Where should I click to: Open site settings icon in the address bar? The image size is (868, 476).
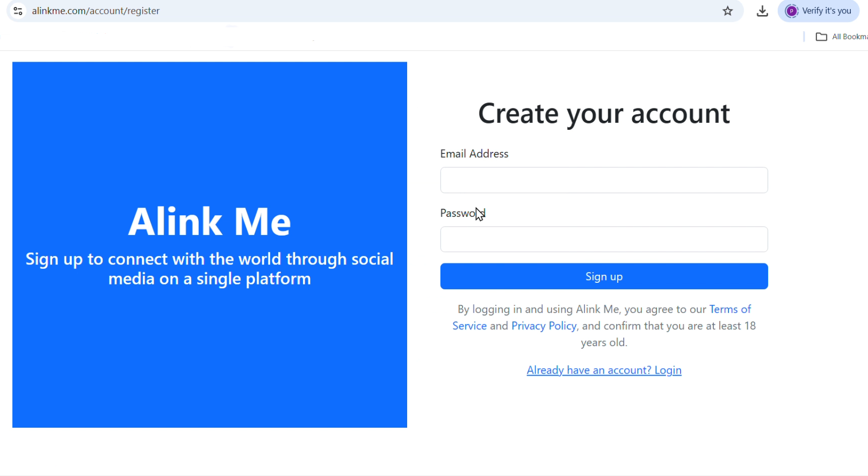pyautogui.click(x=18, y=11)
